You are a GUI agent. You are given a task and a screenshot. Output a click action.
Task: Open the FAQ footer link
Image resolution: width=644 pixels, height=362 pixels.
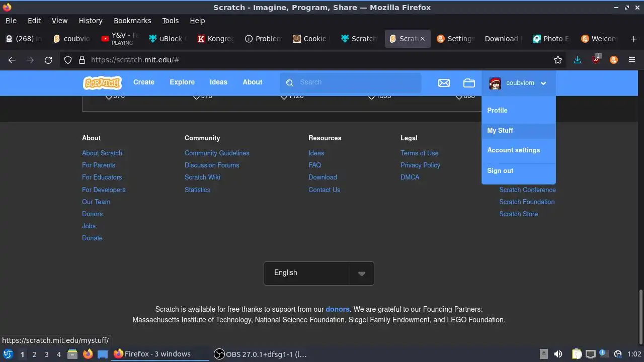(314, 165)
